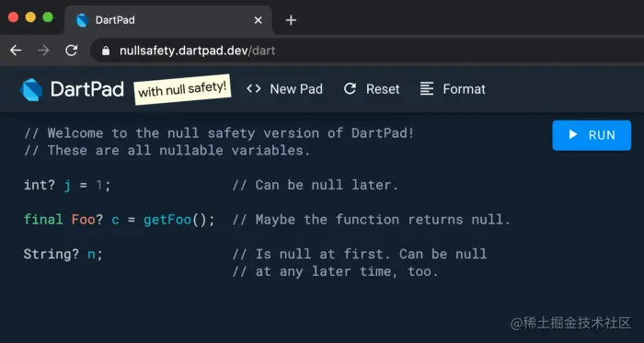This screenshot has height=343, width=644.
Task: Click the red close window button
Action: coord(13,17)
